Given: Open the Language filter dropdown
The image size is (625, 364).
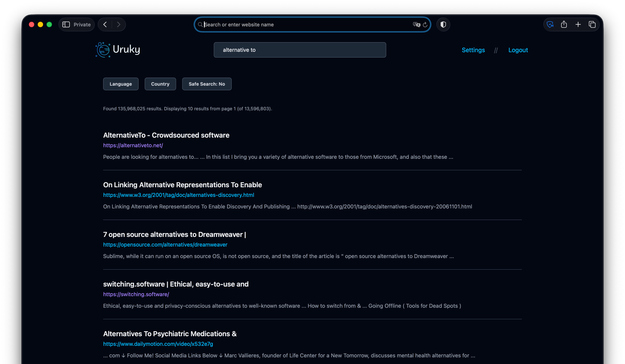Looking at the screenshot, I should 121,84.
